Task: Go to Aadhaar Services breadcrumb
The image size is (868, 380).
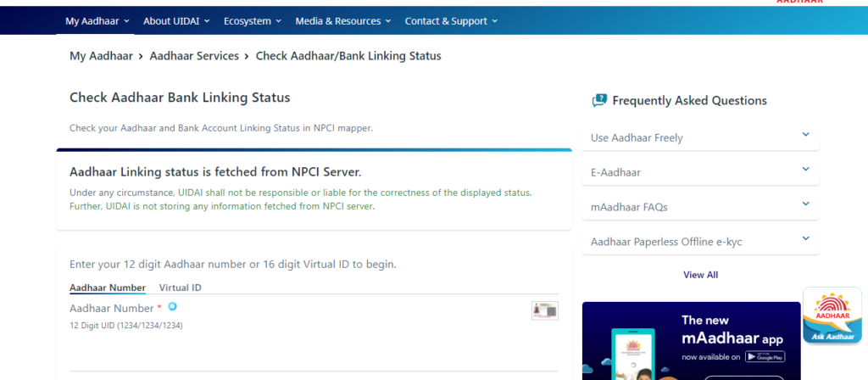Action: tap(194, 56)
